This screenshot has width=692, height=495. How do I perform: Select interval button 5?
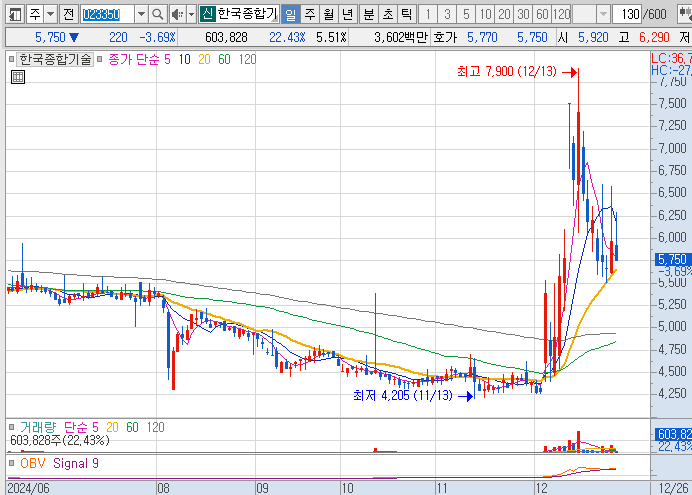(466, 15)
